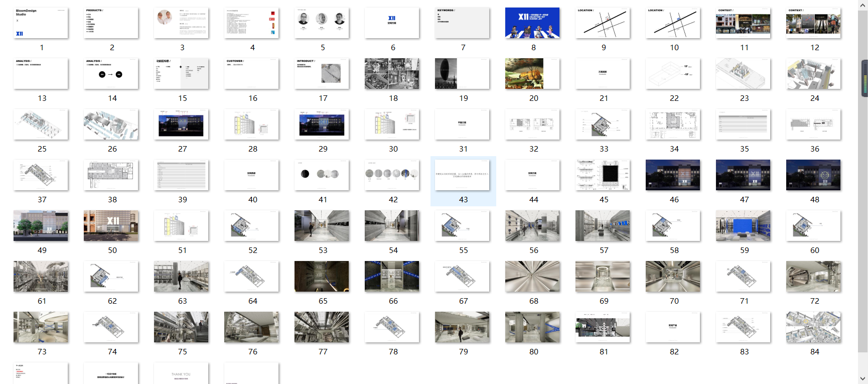The height and width of the screenshot is (384, 868).
Task: Select slide 41 black and grey circles
Action: 322,175
